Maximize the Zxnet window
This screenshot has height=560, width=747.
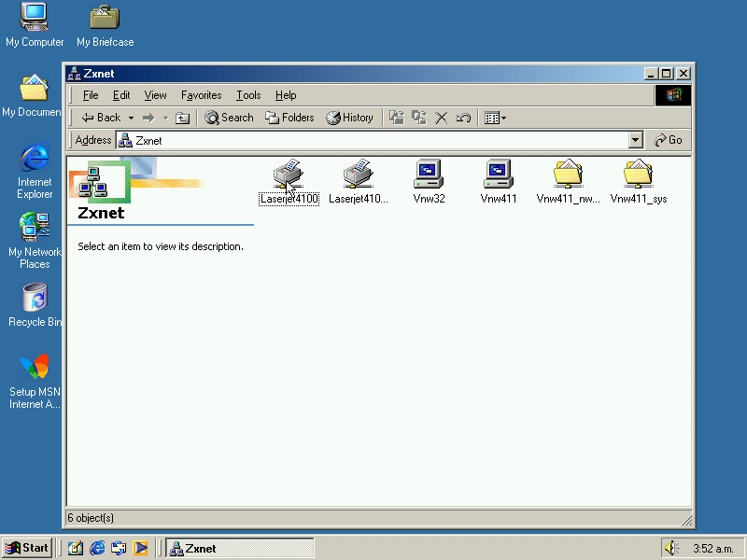(x=667, y=74)
